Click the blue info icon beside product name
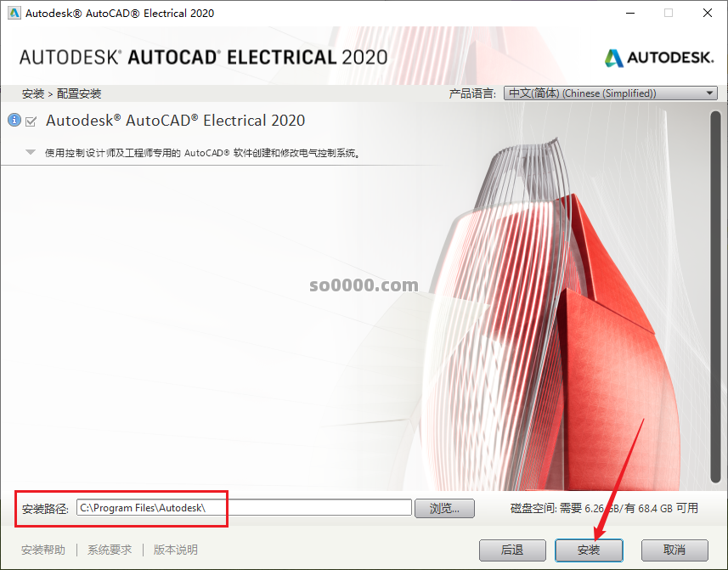This screenshot has width=728, height=570. pos(14,121)
